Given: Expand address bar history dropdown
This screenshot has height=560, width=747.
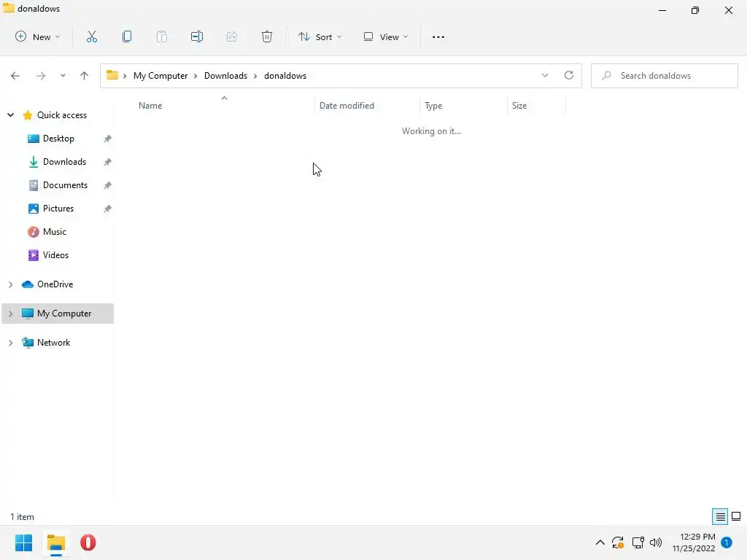Looking at the screenshot, I should (545, 75).
